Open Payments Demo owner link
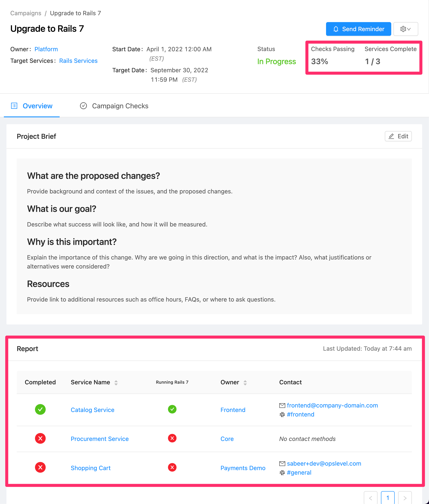The image size is (429, 504). pyautogui.click(x=243, y=468)
